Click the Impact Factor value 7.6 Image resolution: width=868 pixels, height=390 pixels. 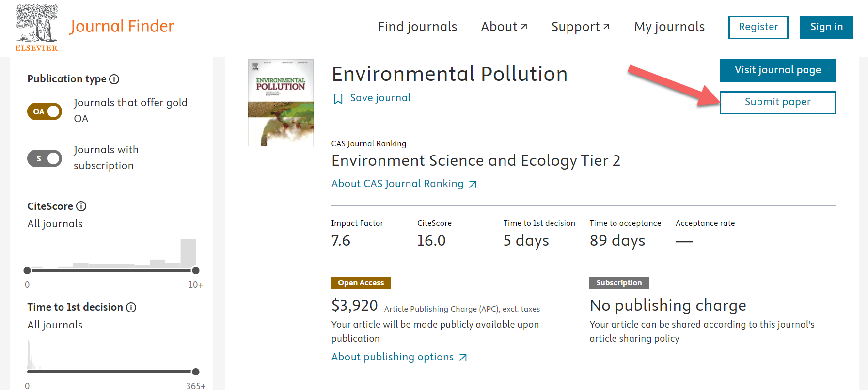tap(341, 240)
